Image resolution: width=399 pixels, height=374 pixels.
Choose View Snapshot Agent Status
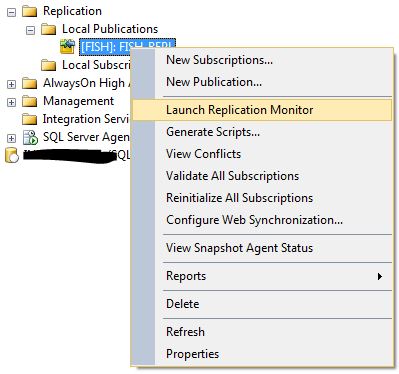(261, 248)
